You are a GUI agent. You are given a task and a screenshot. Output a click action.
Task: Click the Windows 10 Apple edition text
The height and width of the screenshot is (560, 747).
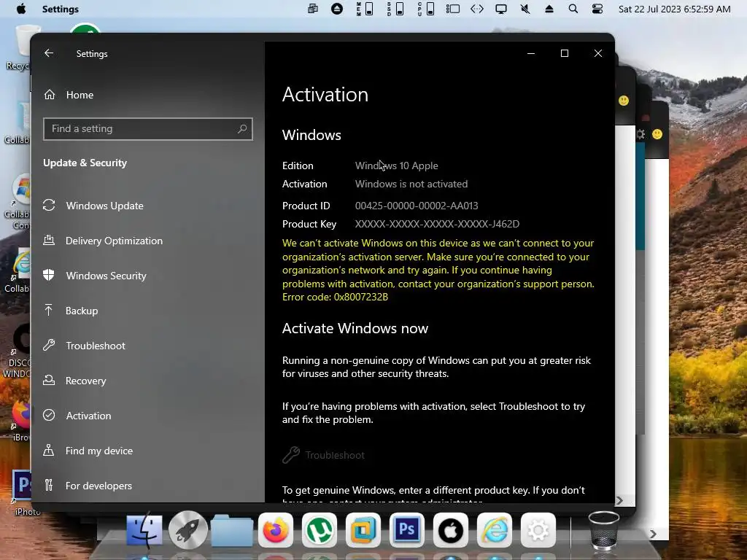pyautogui.click(x=396, y=166)
